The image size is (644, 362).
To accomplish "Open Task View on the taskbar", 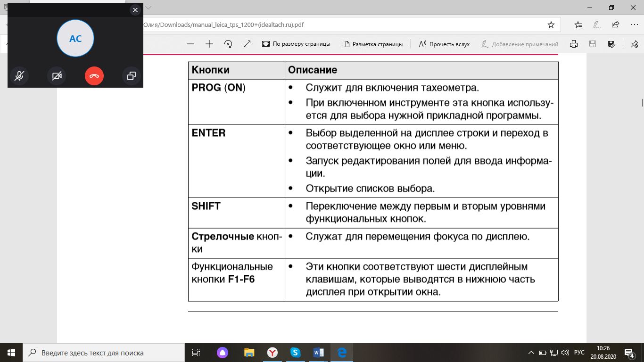I will tap(196, 353).
